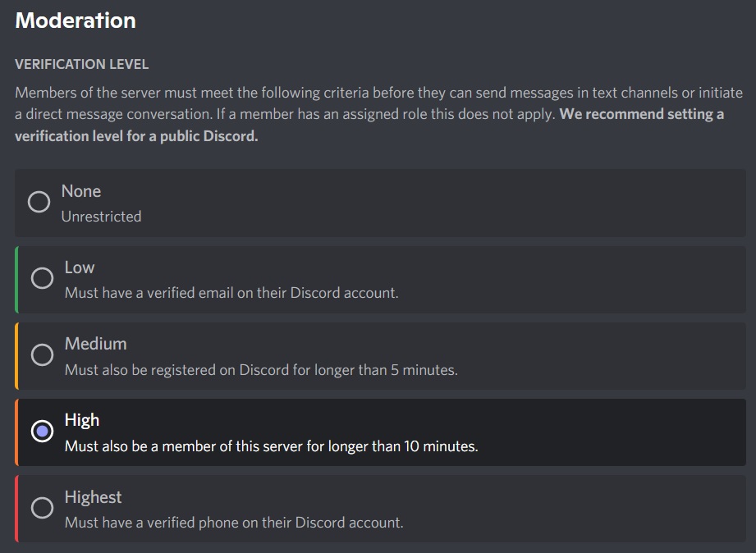Click the "Unrestricted" description text

click(101, 217)
